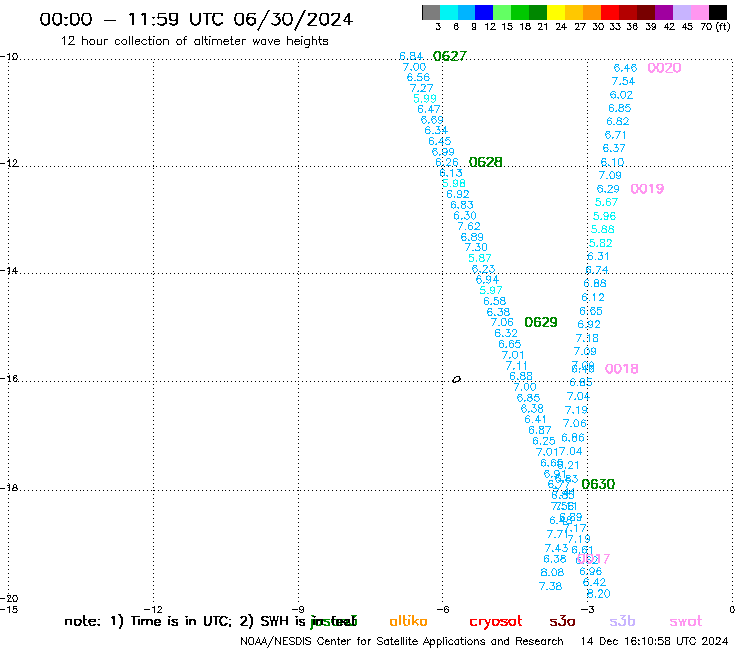The height and width of the screenshot is (650, 740).
Task: Click the wave height value 6.84
Action: (411, 56)
